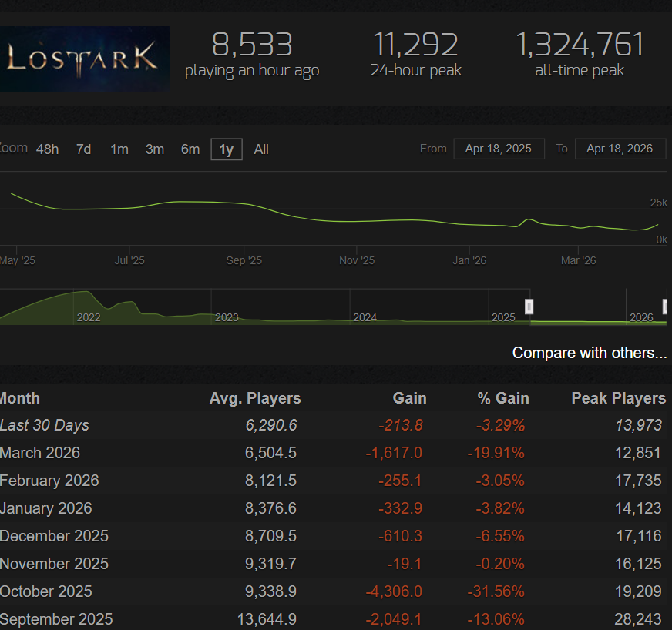This screenshot has height=630, width=672.
Task: Click the 2022 label in the navigator timeline
Action: pos(89,317)
